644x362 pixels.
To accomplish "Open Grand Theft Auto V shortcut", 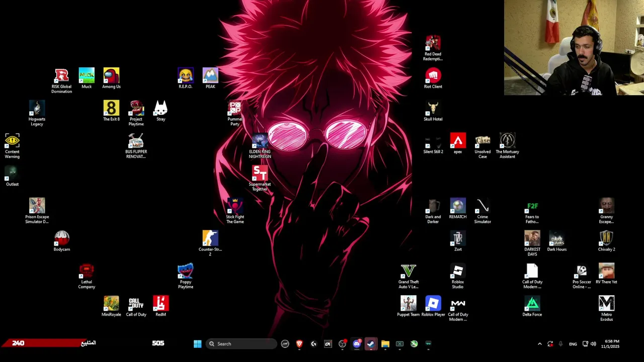I will click(x=408, y=277).
